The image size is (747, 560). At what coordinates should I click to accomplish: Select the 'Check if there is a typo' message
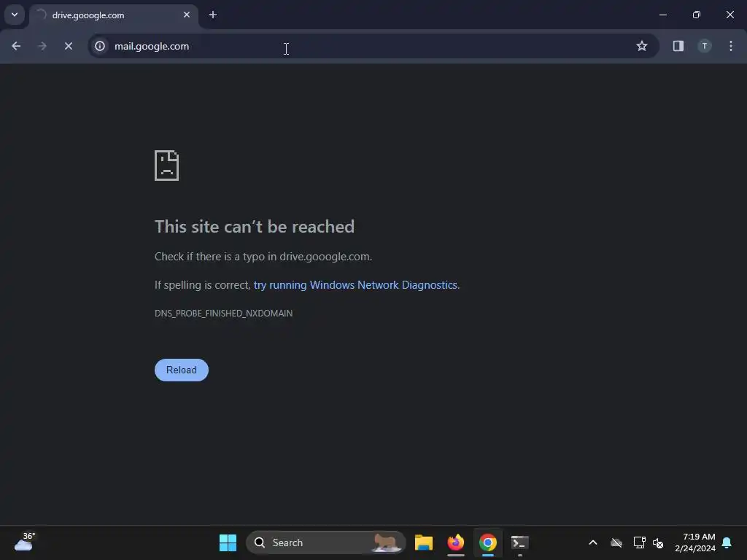[263, 257]
